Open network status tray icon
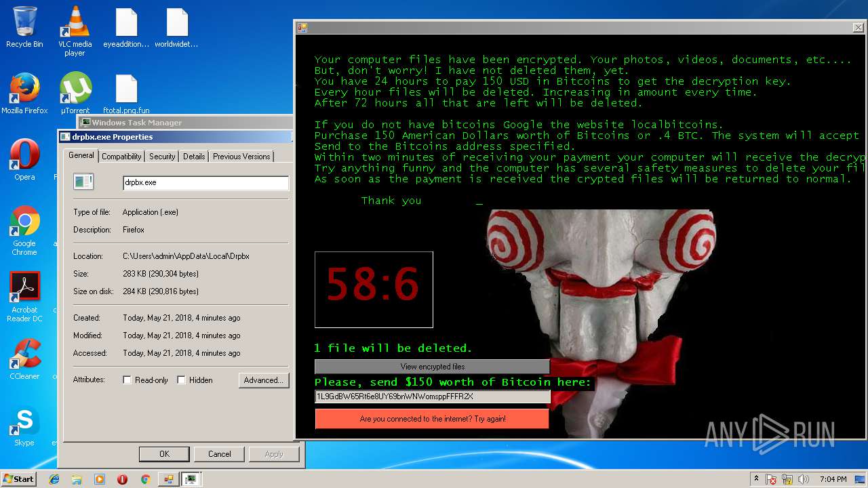Viewport: 868px width, 488px height. point(788,479)
